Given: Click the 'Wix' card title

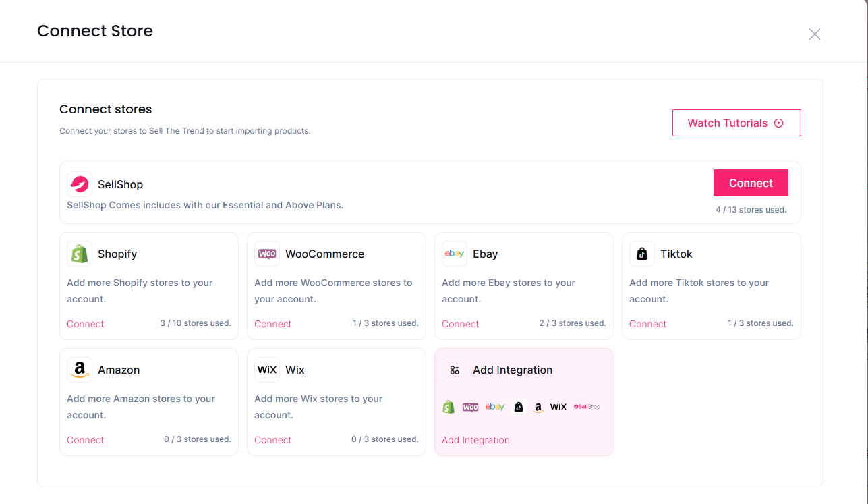Looking at the screenshot, I should click(295, 370).
